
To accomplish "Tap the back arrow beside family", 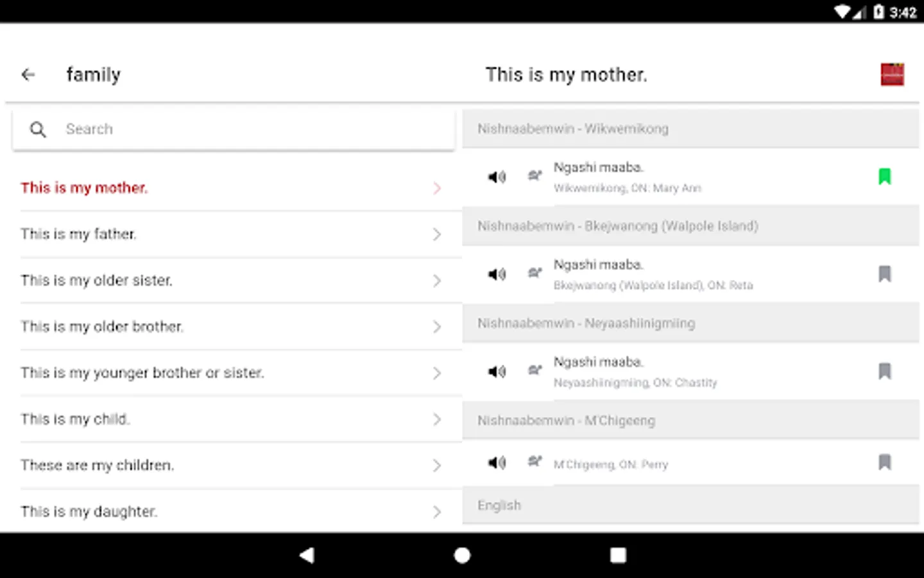I will click(x=28, y=75).
